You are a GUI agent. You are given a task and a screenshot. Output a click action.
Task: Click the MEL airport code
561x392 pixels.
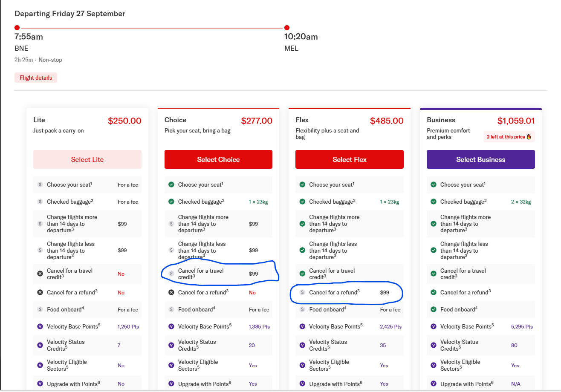pos(292,48)
